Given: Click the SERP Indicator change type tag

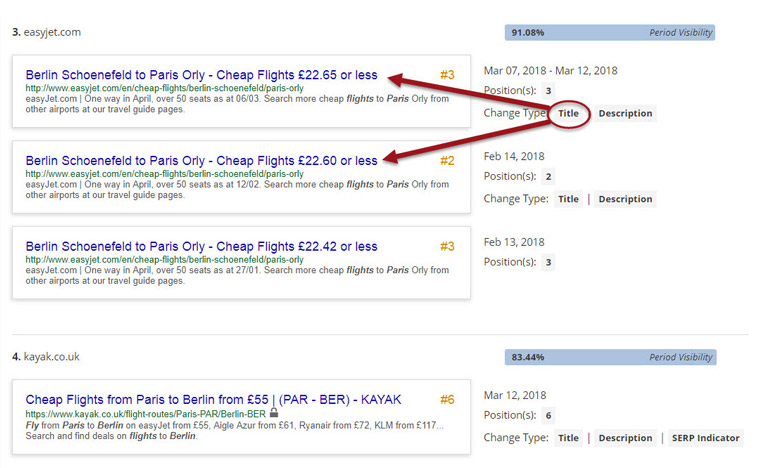Looking at the screenshot, I should coord(704,438).
